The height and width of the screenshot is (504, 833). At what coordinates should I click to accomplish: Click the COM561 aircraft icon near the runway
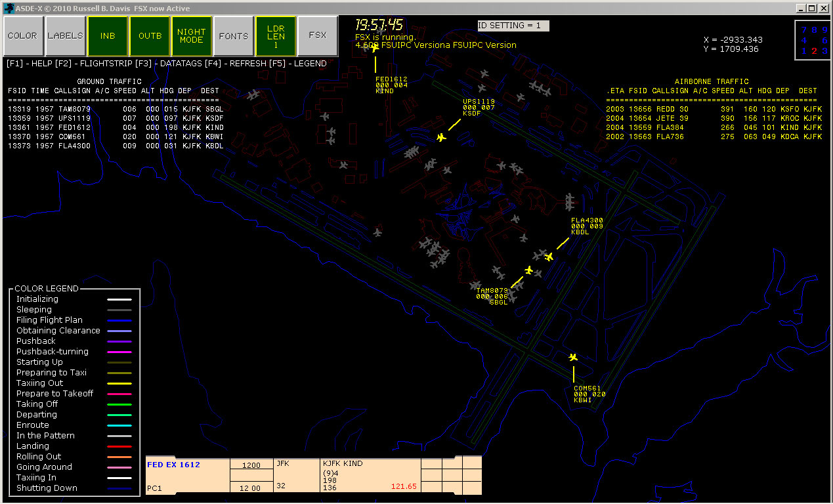pyautogui.click(x=572, y=358)
